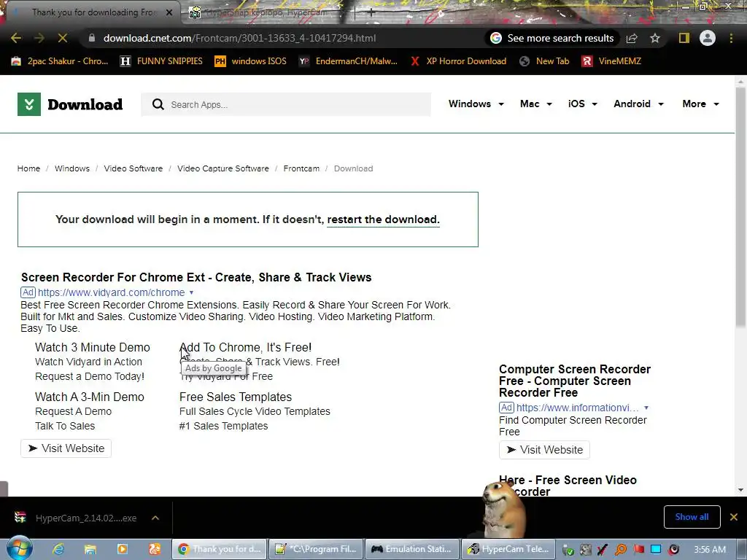This screenshot has height=560, width=747.
Task: Expand the informationvi ad URL dropdown arrow
Action: tap(646, 408)
